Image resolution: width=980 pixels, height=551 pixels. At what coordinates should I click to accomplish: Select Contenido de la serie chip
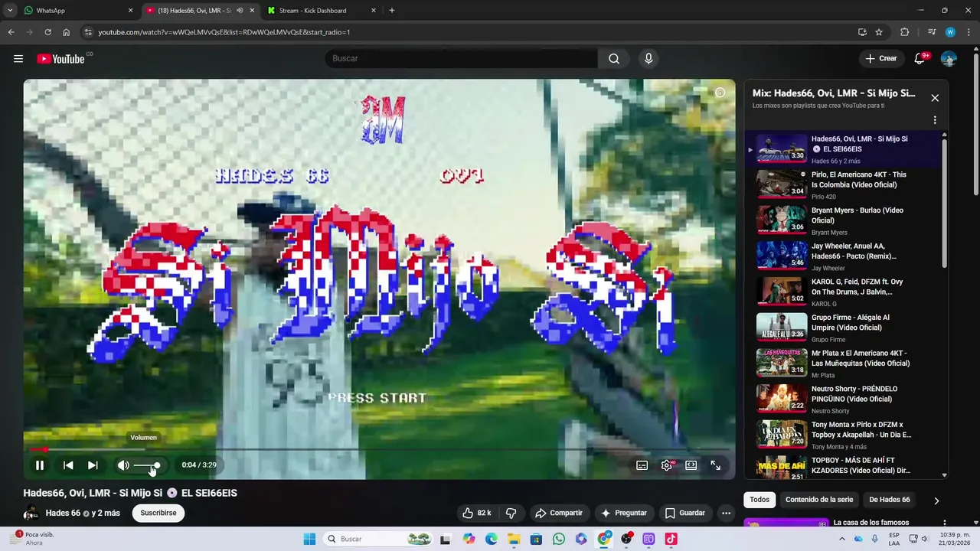[818, 500]
